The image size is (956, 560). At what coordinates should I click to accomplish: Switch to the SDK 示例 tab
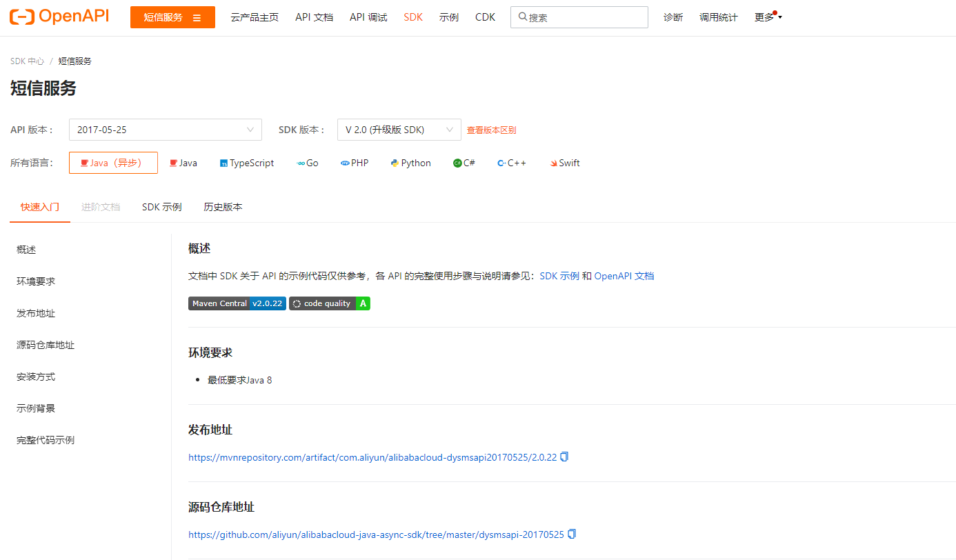162,207
